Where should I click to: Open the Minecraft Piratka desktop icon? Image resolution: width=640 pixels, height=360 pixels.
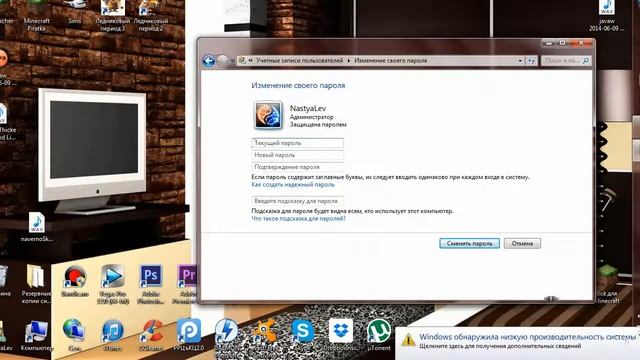pyautogui.click(x=36, y=16)
